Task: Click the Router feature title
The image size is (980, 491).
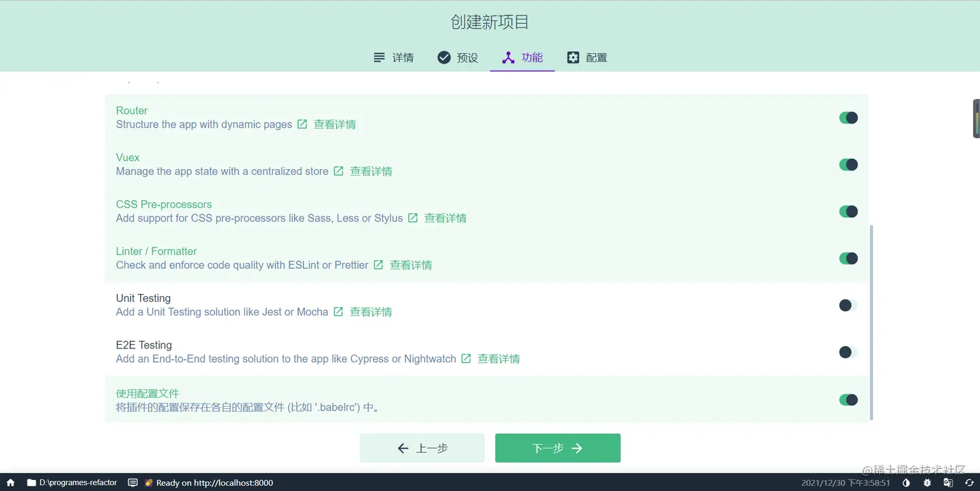Action: [132, 111]
